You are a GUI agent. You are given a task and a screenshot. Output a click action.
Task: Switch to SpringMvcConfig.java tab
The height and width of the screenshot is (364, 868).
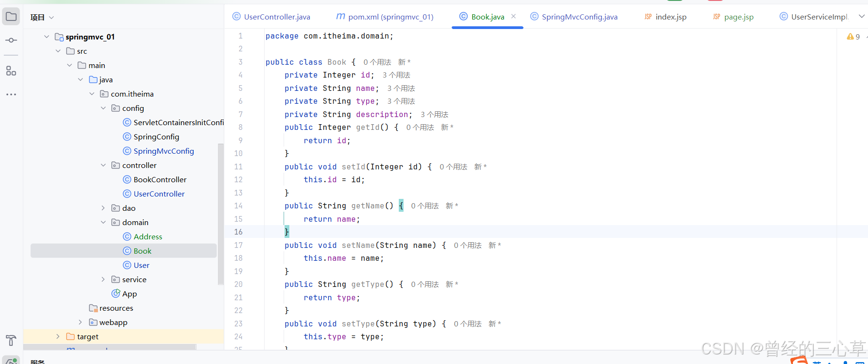pos(574,17)
